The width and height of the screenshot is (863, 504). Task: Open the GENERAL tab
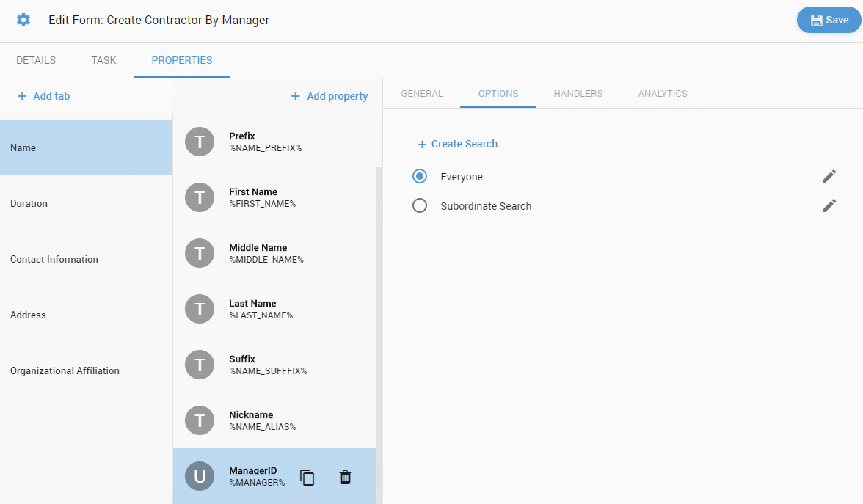tap(422, 93)
